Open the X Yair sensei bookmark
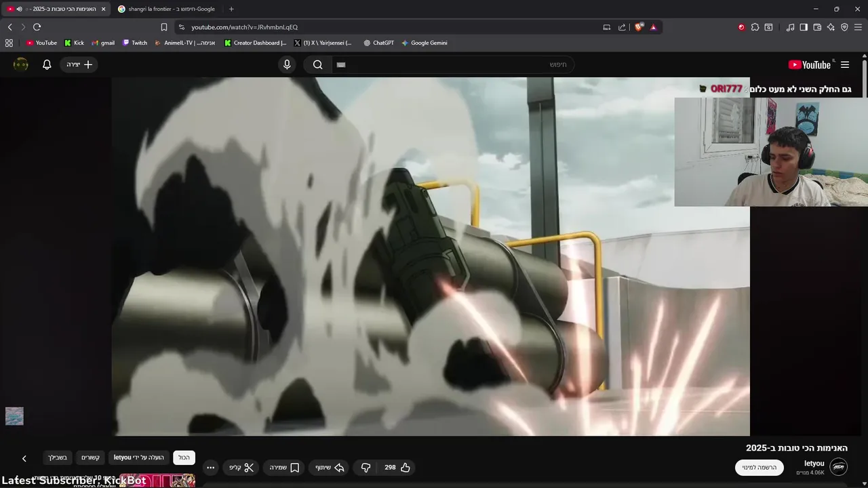This screenshot has height=488, width=868. (323, 43)
